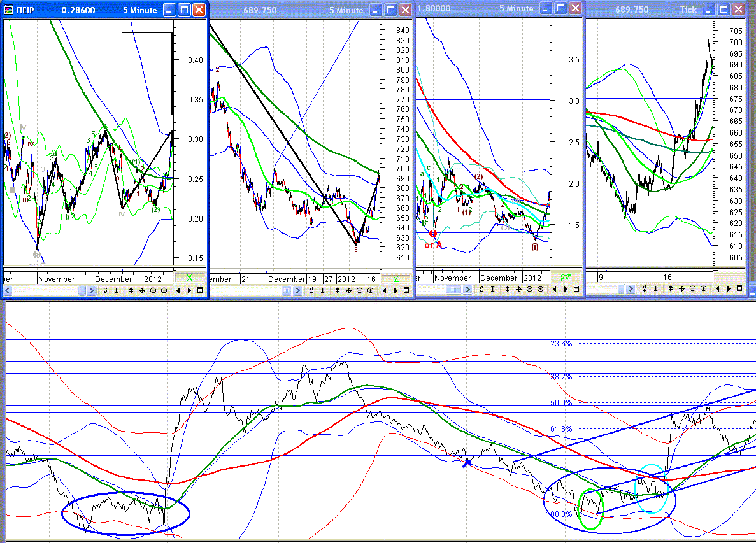Click right triangle in the 1.80000 window
756x543 pixels.
coord(565,289)
